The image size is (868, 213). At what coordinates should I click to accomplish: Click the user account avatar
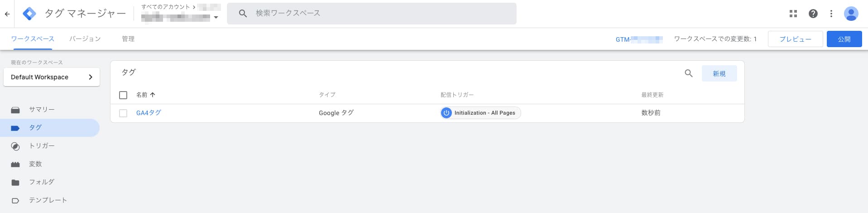[x=851, y=14]
